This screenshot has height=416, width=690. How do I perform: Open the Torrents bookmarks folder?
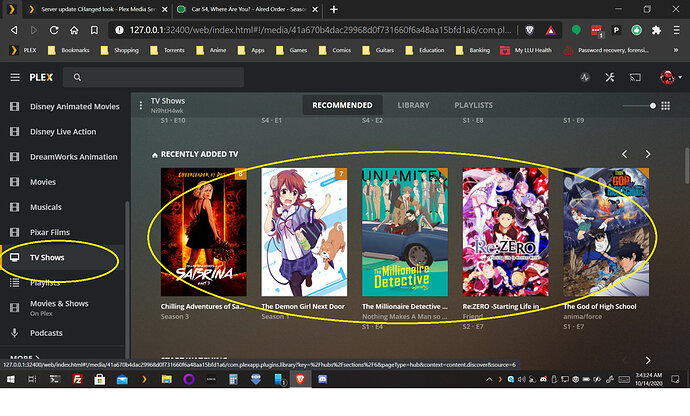pyautogui.click(x=167, y=50)
